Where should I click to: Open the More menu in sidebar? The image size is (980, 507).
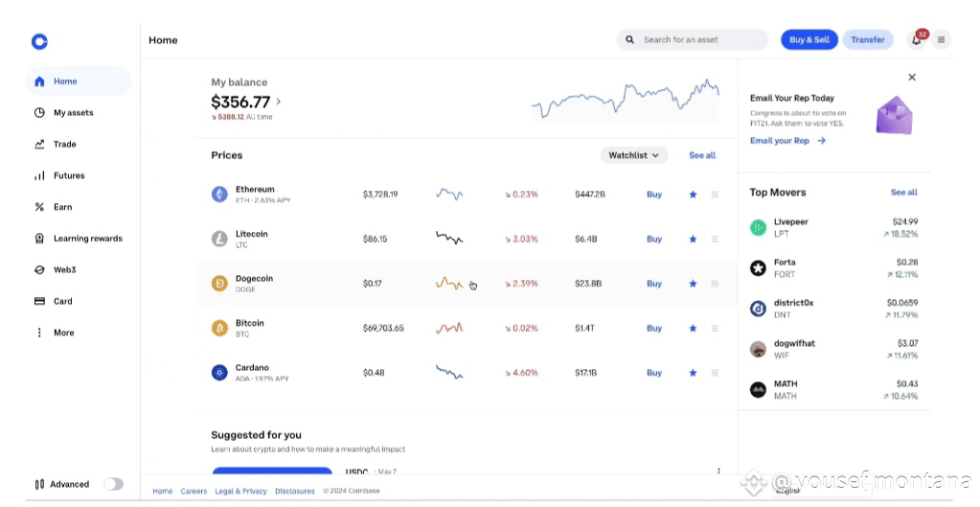point(63,333)
